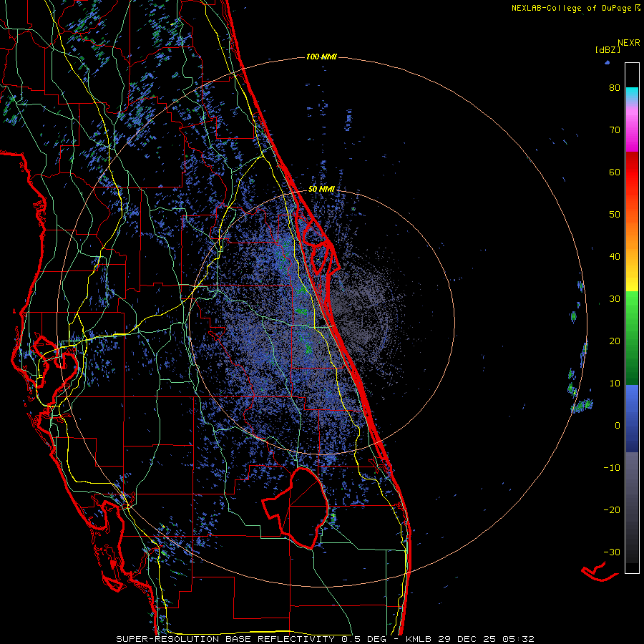644x644 pixels.
Task: Click the -20 value on the reflectivity scale
Action: tap(612, 510)
